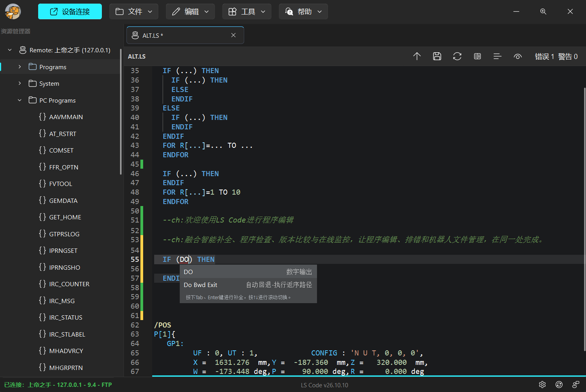Click the upload arrow icon in editor toolbar

click(x=417, y=56)
